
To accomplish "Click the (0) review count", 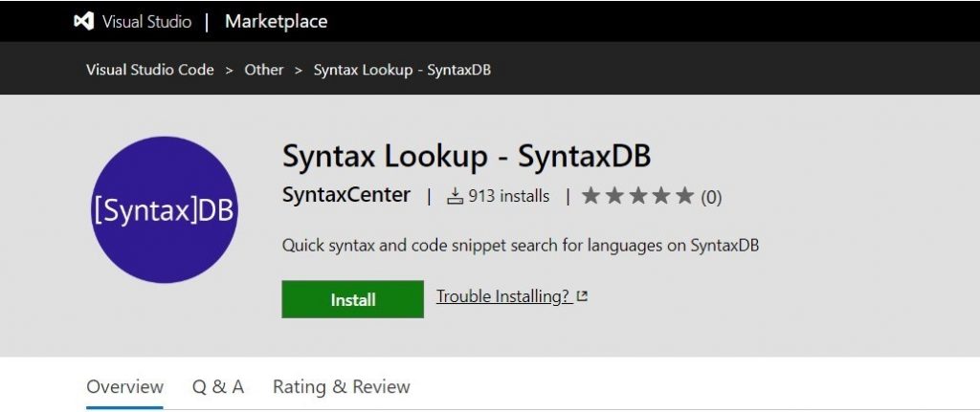I will coord(711,197).
